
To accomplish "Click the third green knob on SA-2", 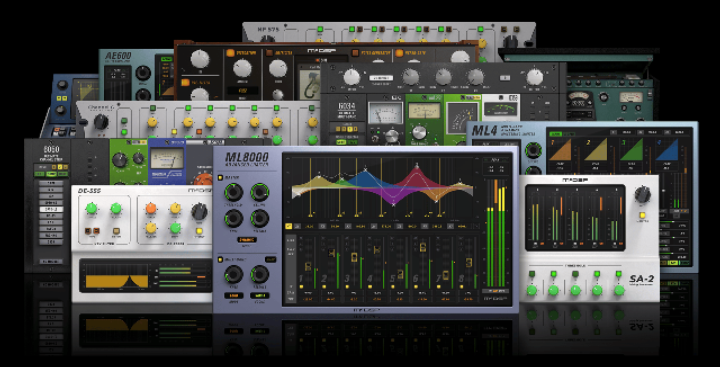I will (575, 290).
